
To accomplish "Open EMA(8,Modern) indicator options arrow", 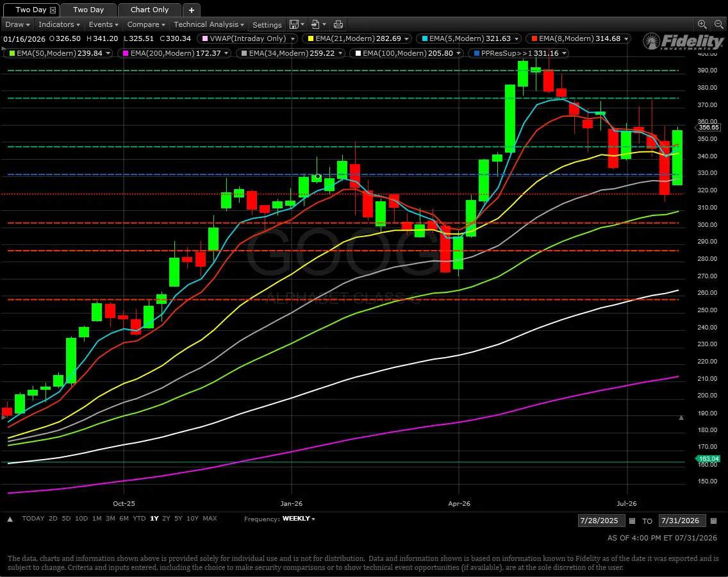I will coord(626,39).
